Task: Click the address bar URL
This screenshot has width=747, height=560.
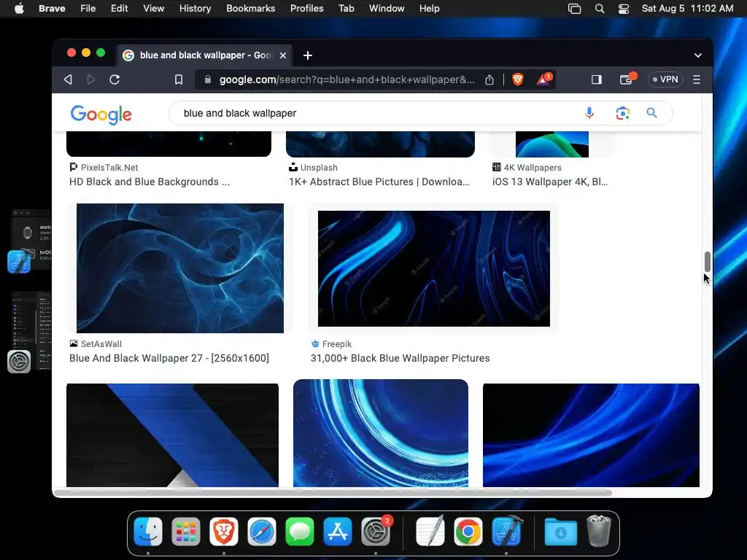Action: (347, 79)
